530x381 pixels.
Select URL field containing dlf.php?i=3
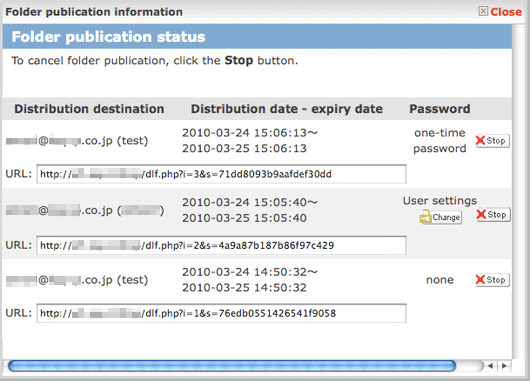coord(221,174)
